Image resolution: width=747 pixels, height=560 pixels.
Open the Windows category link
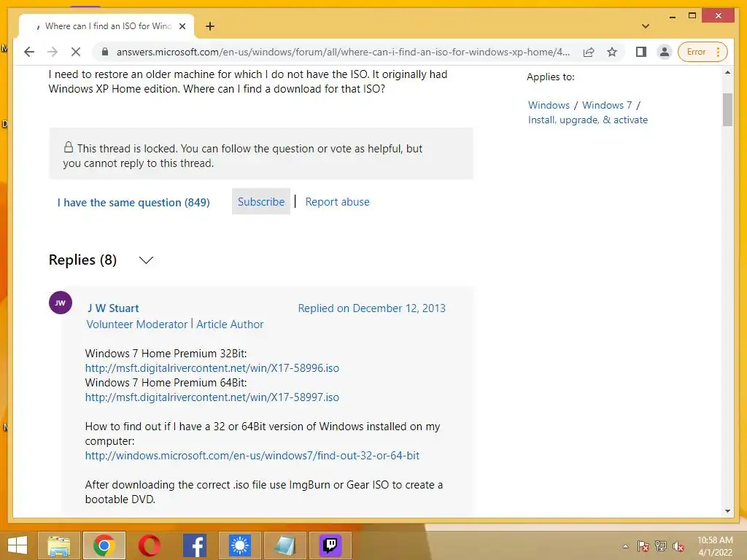coord(549,105)
